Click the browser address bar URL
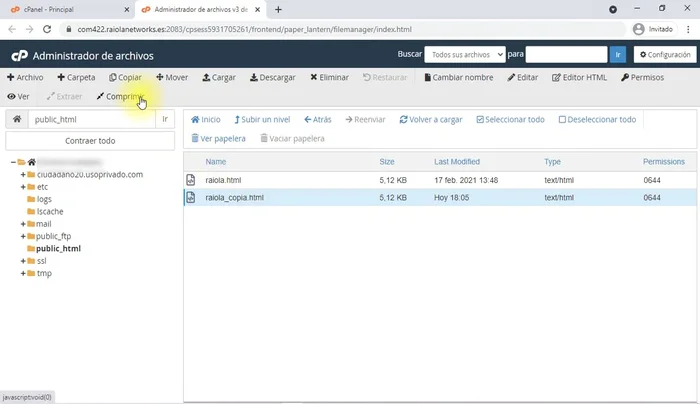The height and width of the screenshot is (404, 700). [x=244, y=29]
